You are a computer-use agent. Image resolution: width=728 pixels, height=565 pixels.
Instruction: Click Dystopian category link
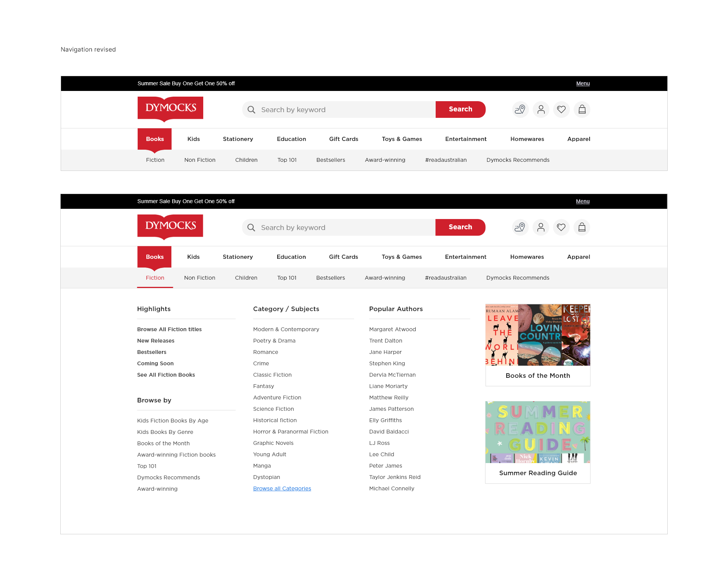click(x=267, y=477)
